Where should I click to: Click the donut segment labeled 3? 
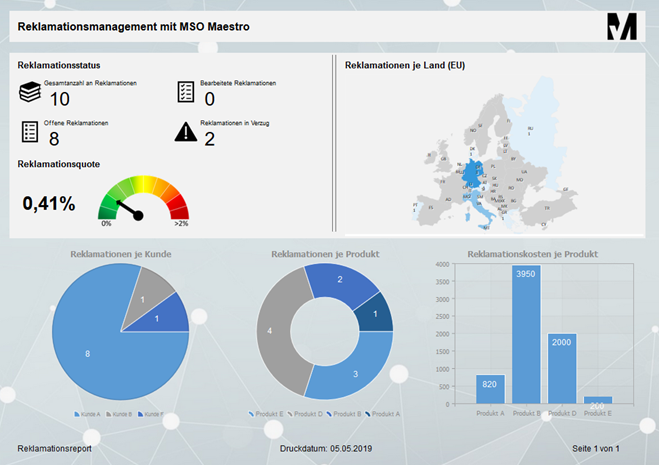(x=356, y=373)
